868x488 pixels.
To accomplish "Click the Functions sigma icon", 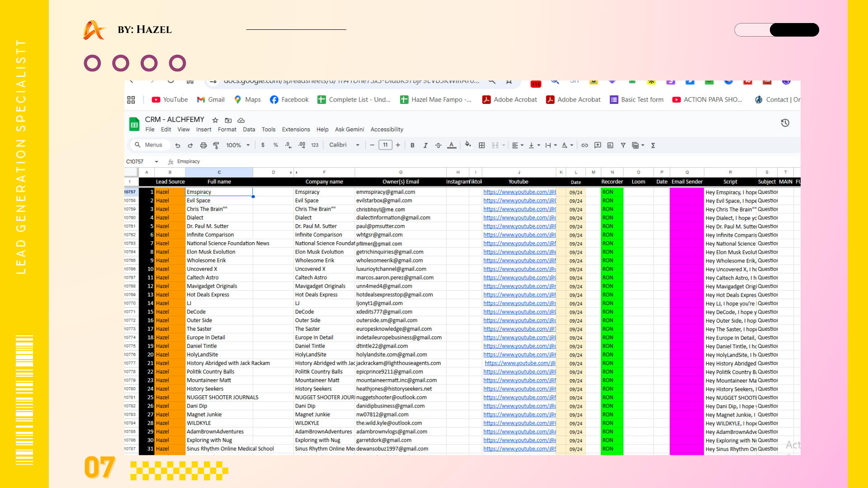I will [x=653, y=145].
